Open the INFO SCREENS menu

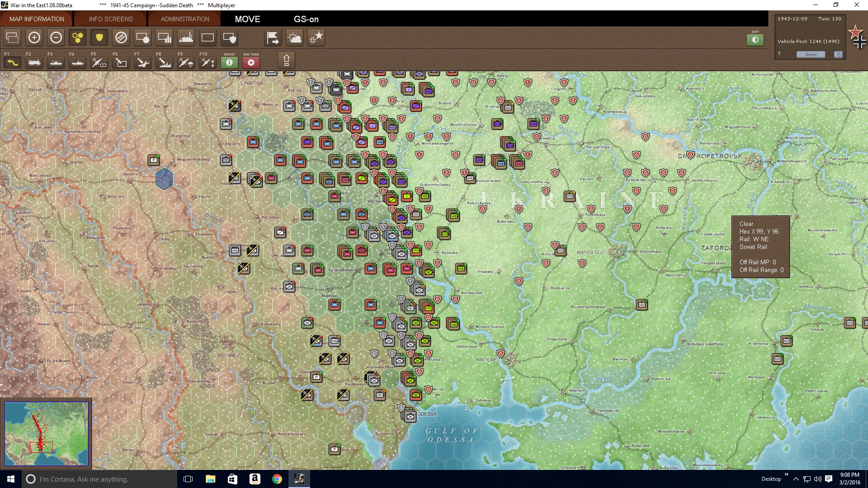click(110, 19)
